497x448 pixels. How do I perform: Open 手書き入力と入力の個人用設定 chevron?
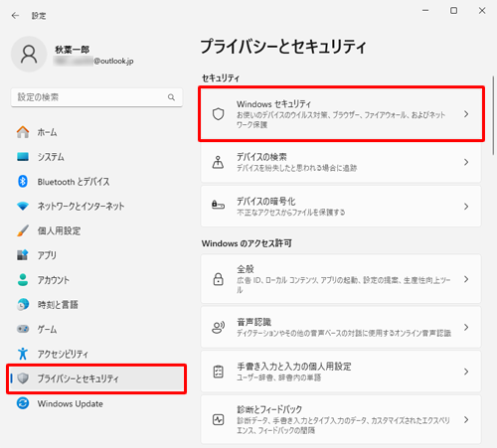point(466,372)
